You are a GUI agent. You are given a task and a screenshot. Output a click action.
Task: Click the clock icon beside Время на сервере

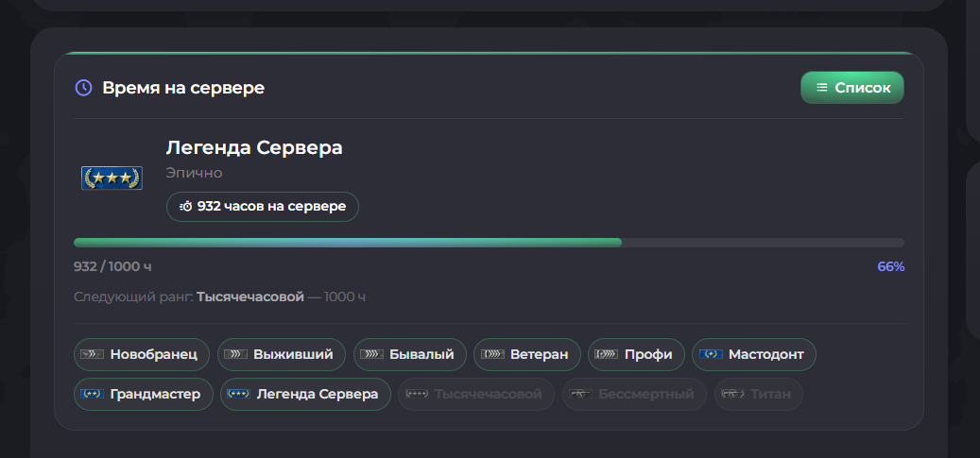tap(83, 88)
